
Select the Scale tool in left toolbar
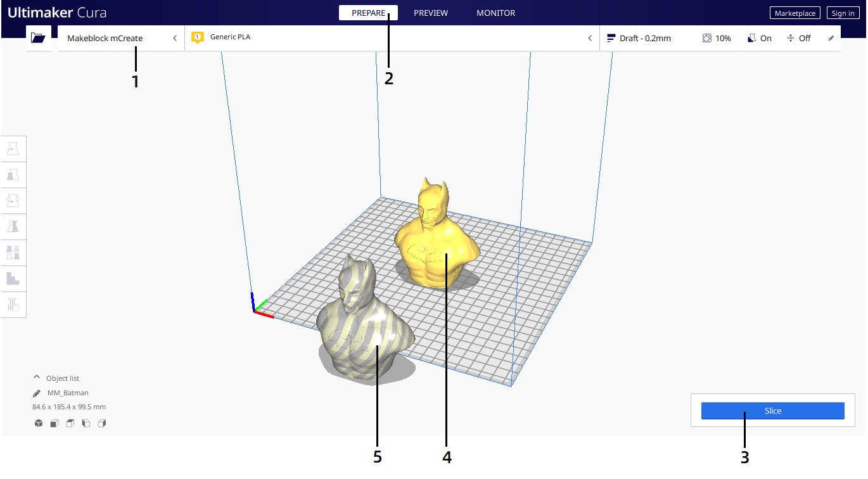coord(13,175)
